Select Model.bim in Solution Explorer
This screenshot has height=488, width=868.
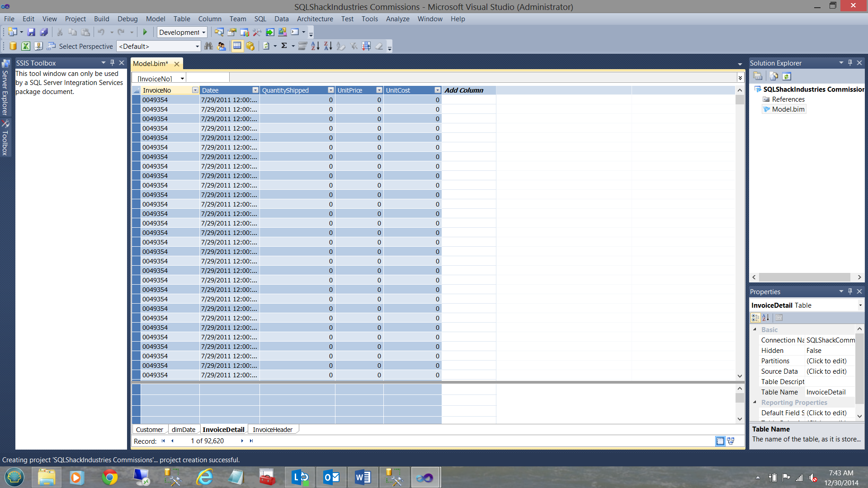[788, 109]
